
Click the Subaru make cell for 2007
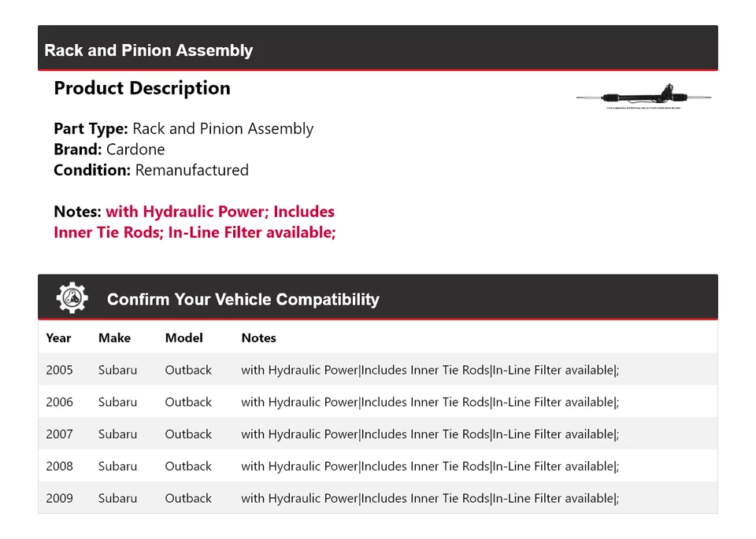tap(117, 434)
